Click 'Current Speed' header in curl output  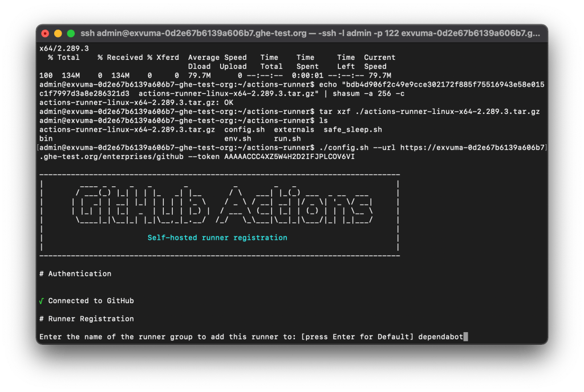pyautogui.click(x=379, y=62)
